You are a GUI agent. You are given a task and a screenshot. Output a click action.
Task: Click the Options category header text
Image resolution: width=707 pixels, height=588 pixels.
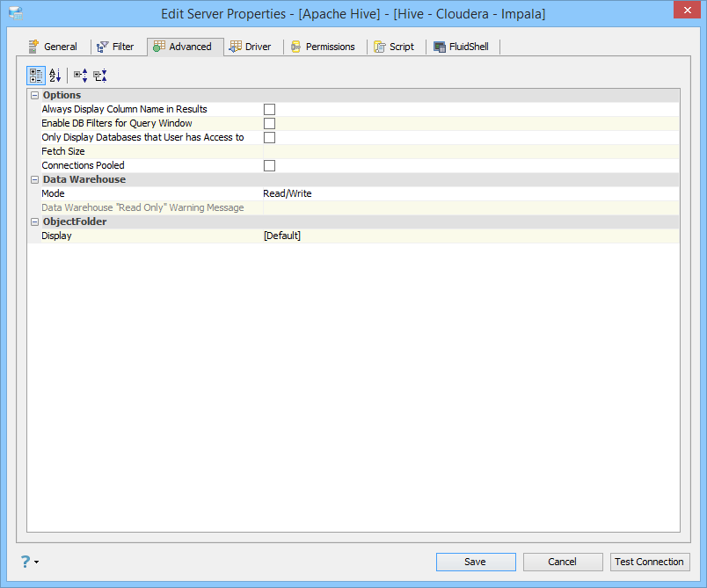pyautogui.click(x=62, y=95)
